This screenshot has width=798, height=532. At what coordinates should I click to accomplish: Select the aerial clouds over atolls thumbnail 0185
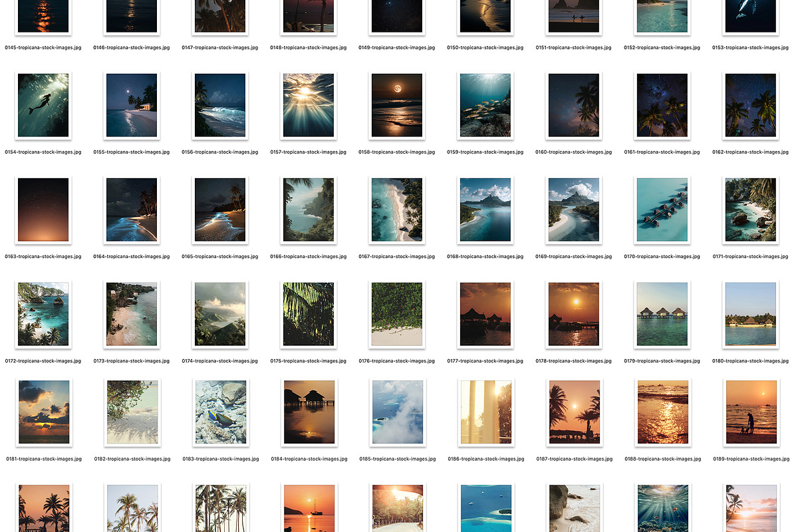click(x=397, y=412)
